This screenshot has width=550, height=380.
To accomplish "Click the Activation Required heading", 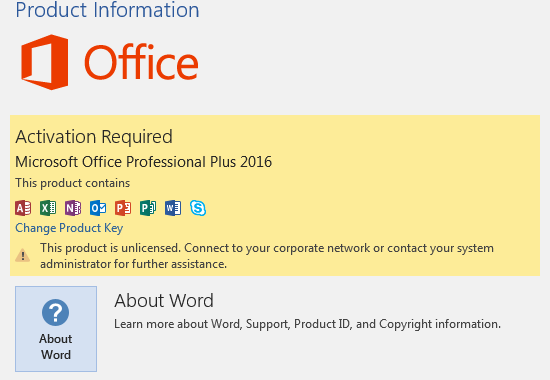I will pos(94,136).
